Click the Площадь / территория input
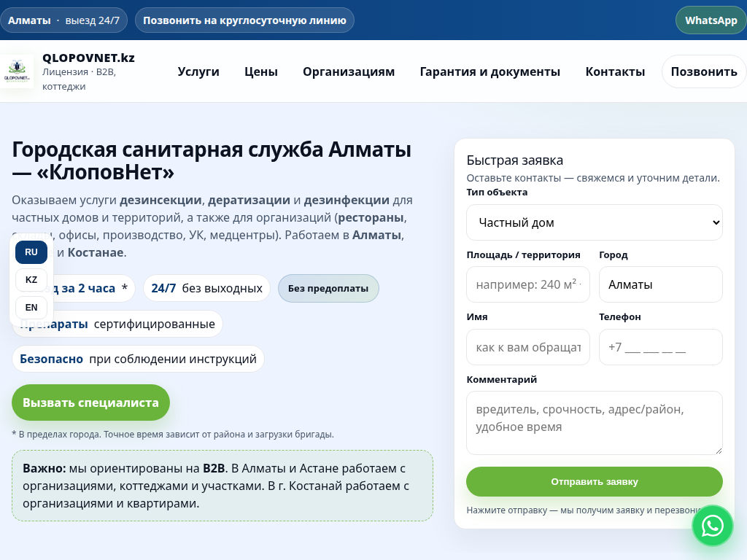Viewport: 747px width, 560px height. pos(527,284)
